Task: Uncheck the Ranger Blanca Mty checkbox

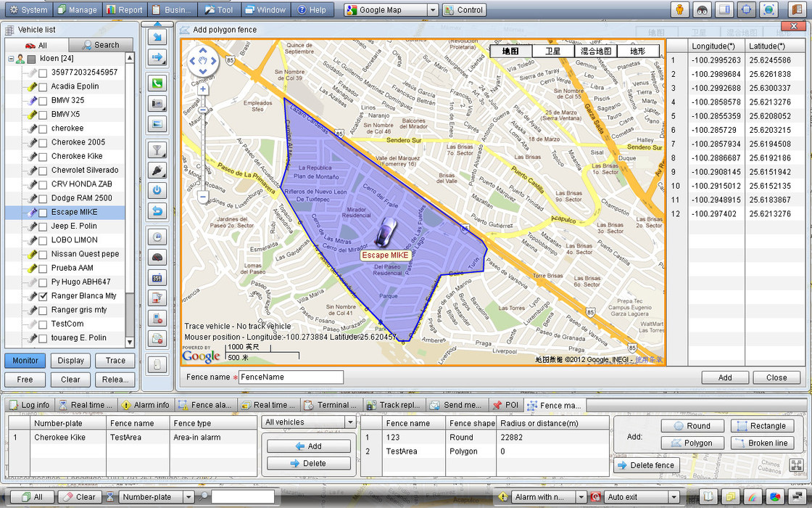Action: [x=43, y=296]
